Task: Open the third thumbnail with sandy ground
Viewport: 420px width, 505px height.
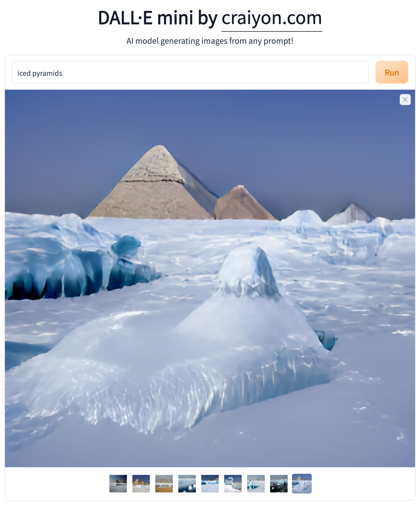Action: tap(164, 484)
